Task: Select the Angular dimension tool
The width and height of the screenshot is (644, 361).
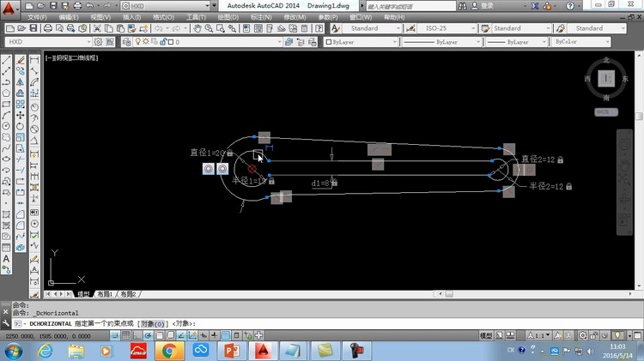Action: point(34,141)
